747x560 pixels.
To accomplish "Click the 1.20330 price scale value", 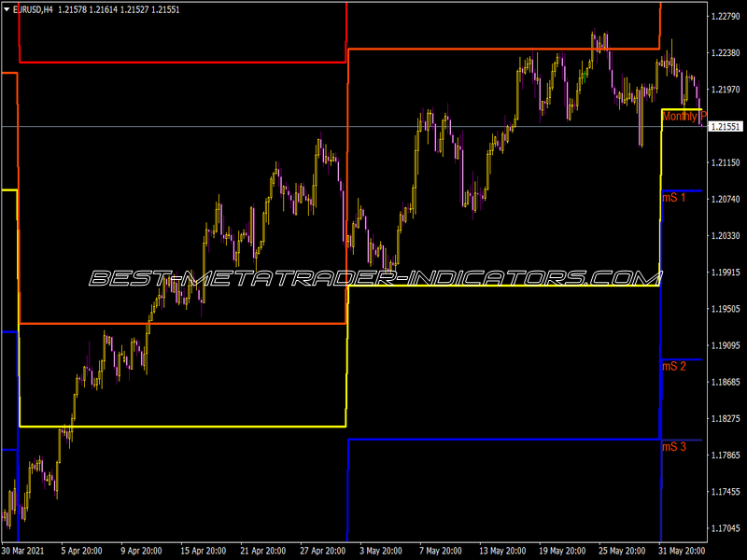I will coord(726,236).
